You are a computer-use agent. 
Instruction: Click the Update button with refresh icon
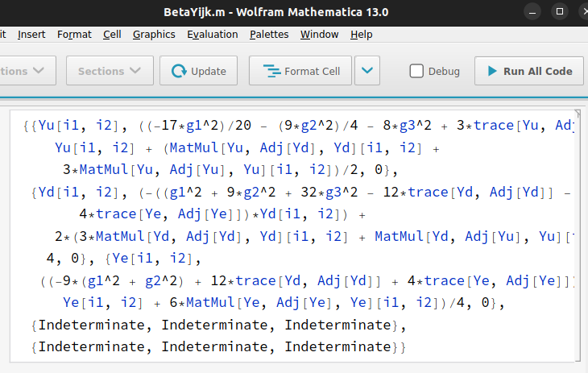tap(198, 71)
